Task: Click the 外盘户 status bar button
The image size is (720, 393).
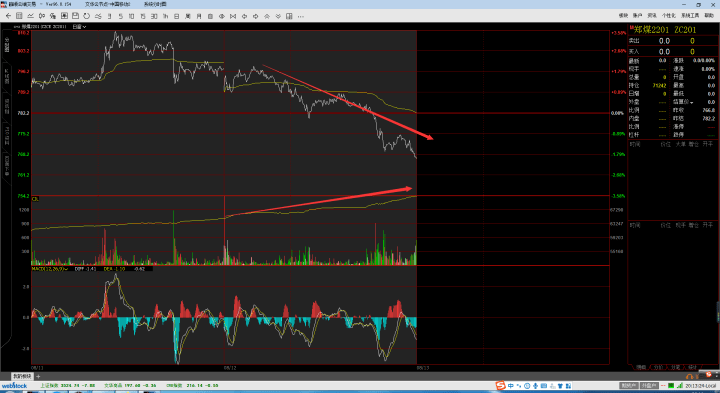Action: [649, 386]
